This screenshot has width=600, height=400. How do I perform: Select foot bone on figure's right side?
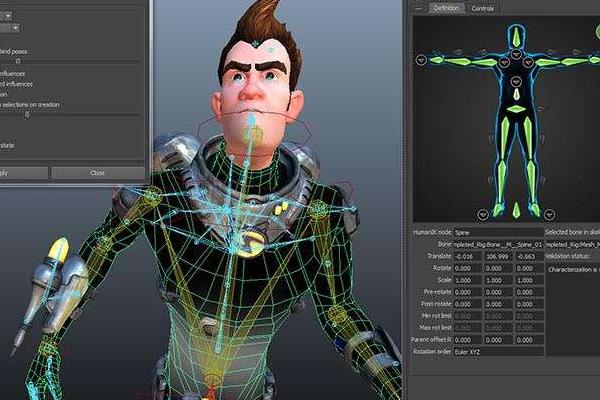pyautogui.click(x=535, y=211)
